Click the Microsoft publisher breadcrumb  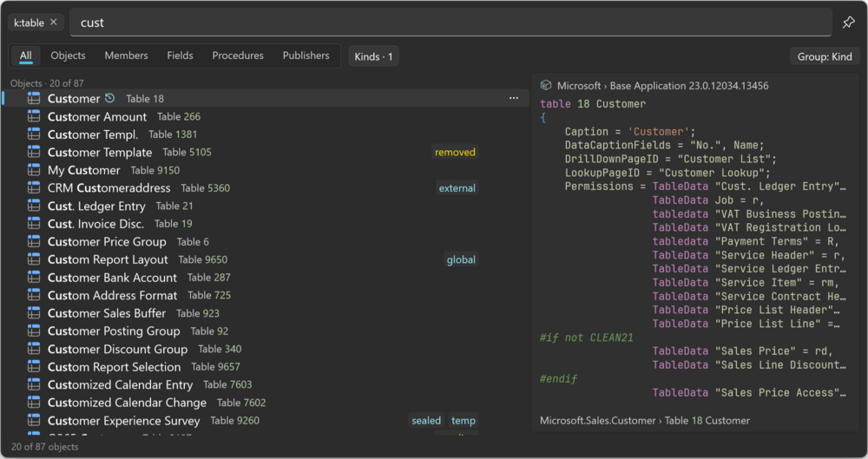(578, 85)
